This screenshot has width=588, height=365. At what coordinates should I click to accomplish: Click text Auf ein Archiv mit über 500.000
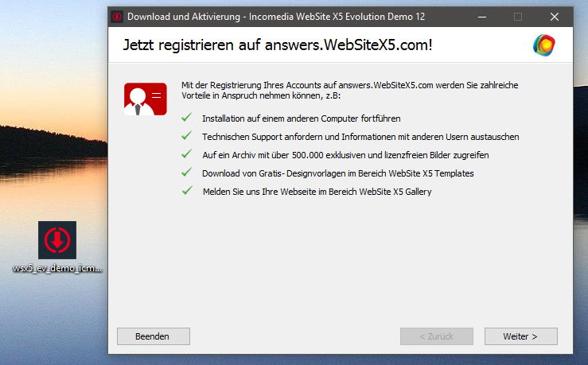345,155
